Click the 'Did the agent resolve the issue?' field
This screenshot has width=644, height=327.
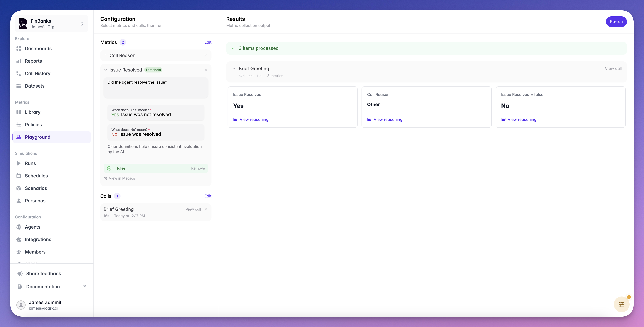[x=155, y=88]
